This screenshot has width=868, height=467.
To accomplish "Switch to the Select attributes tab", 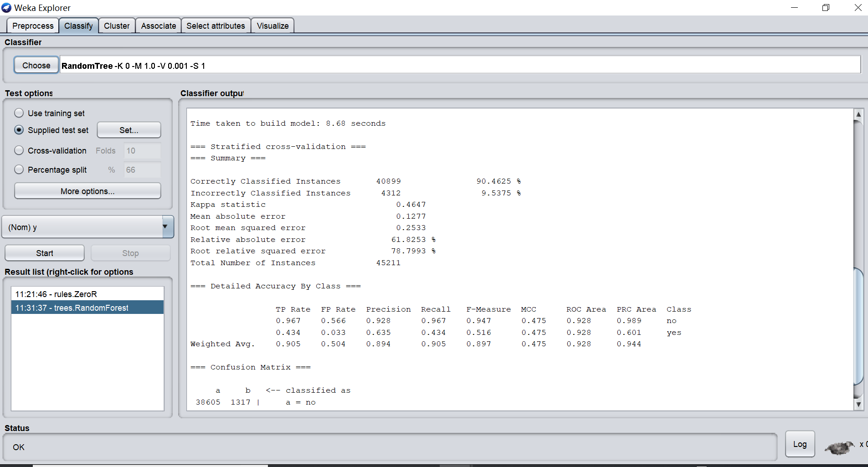I will (216, 26).
